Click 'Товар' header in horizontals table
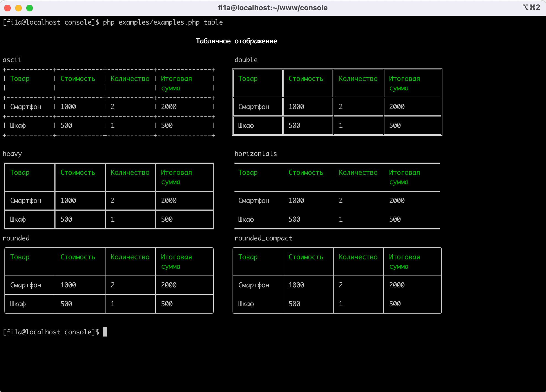 coord(248,173)
